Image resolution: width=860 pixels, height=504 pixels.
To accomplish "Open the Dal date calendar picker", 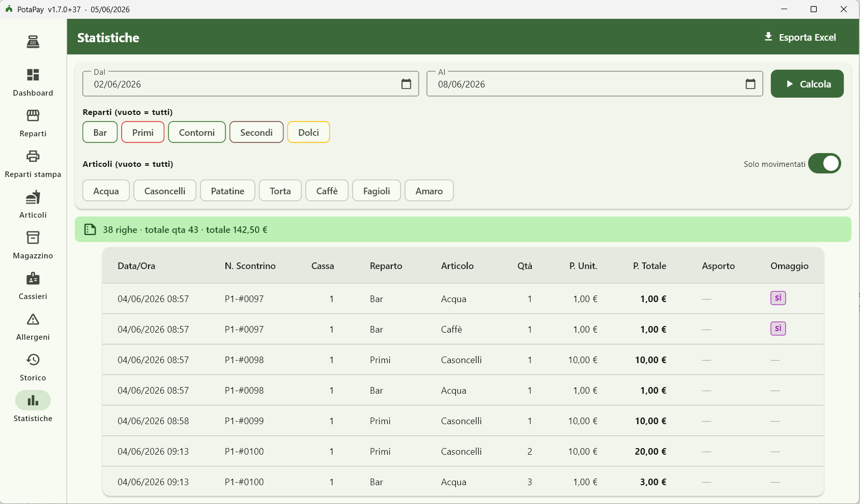I will pos(406,84).
